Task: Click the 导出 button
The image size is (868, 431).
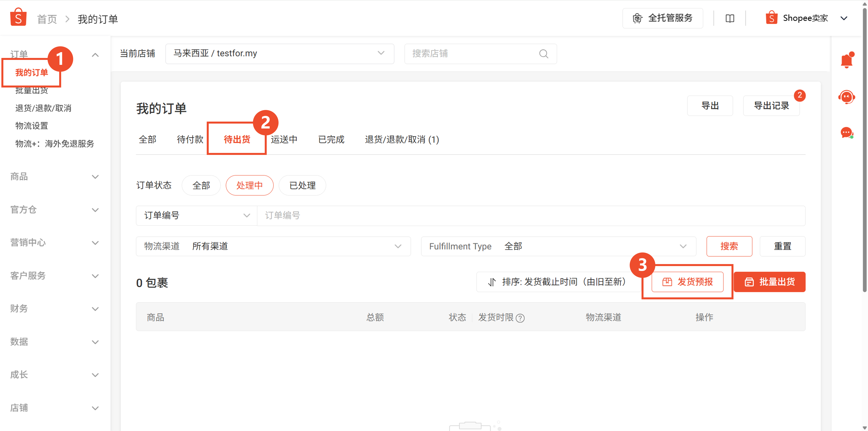Action: click(710, 106)
